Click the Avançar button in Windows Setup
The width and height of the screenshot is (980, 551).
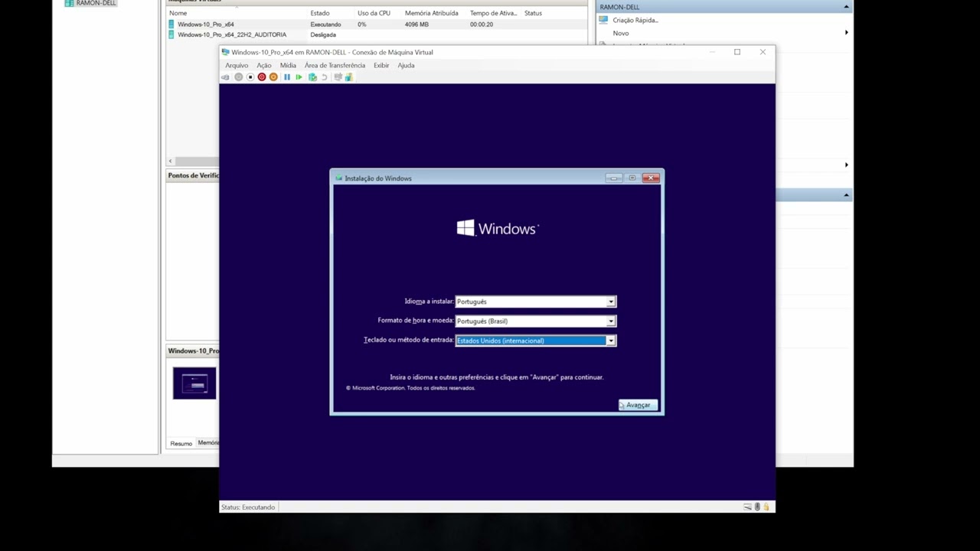click(x=638, y=405)
